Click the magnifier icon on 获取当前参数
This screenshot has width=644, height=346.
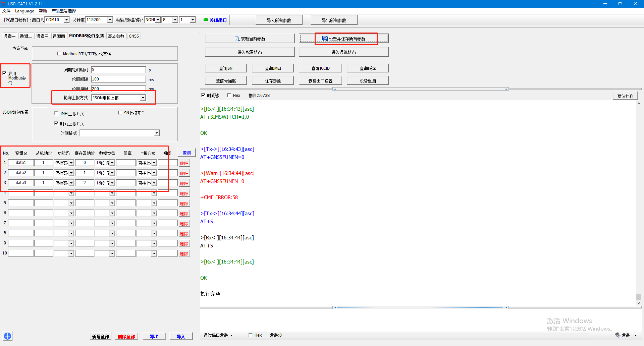tap(237, 39)
